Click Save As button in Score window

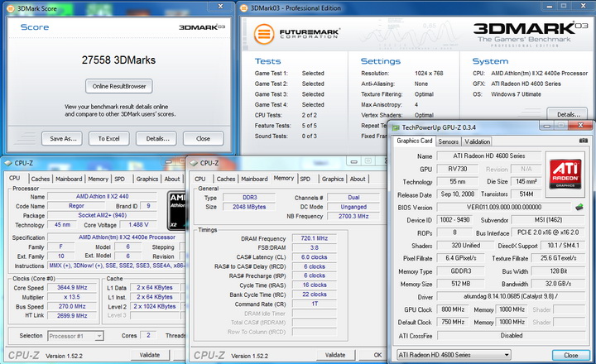pos(63,139)
